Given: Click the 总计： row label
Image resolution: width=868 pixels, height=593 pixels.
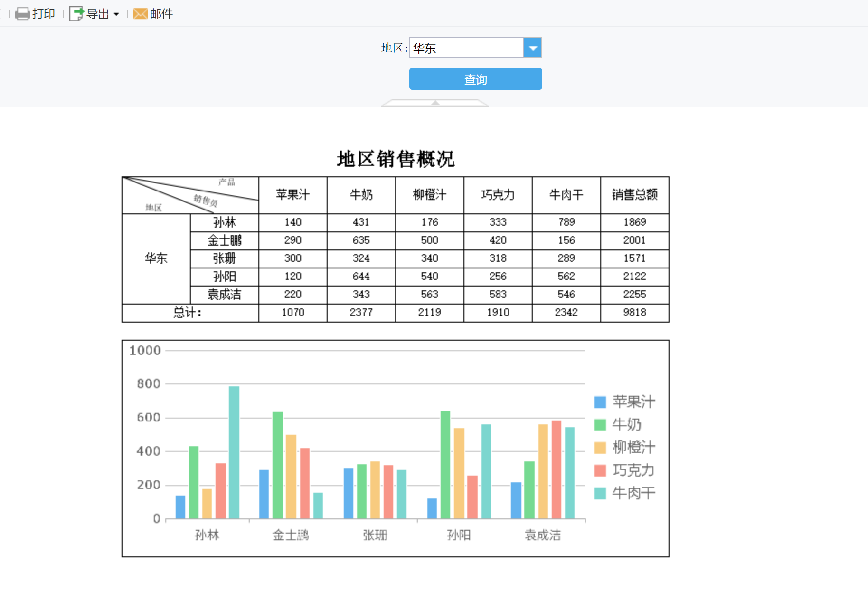Looking at the screenshot, I should [190, 313].
